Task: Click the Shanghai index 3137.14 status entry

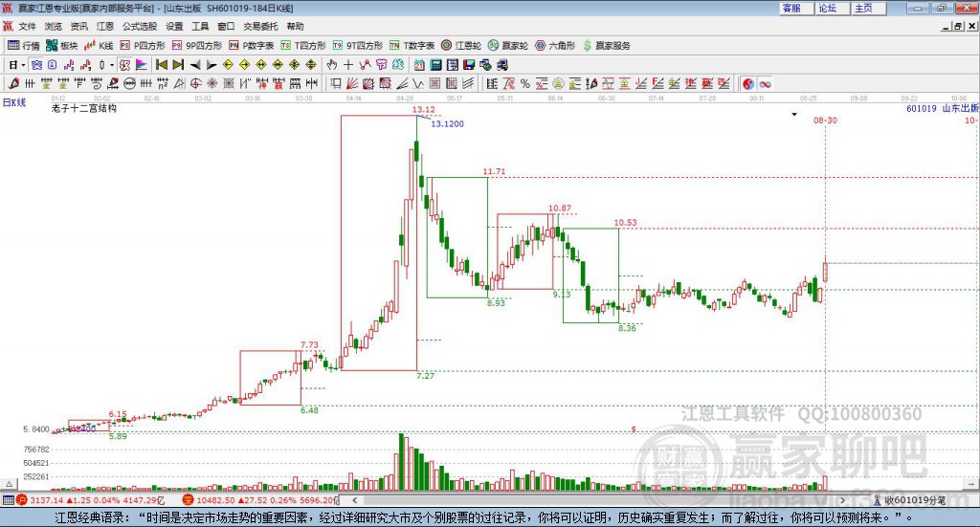Action: 91,500
